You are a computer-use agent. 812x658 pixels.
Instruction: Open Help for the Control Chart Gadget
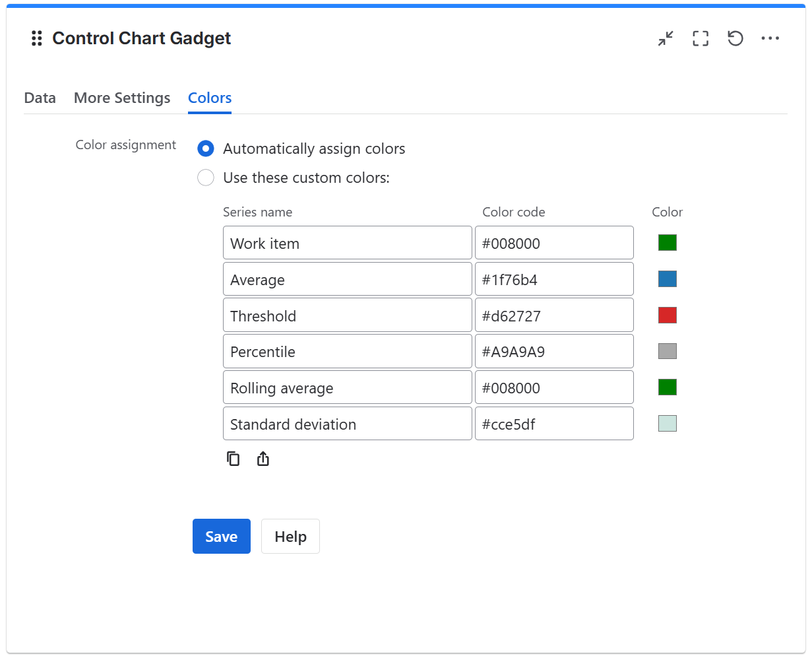(x=290, y=536)
